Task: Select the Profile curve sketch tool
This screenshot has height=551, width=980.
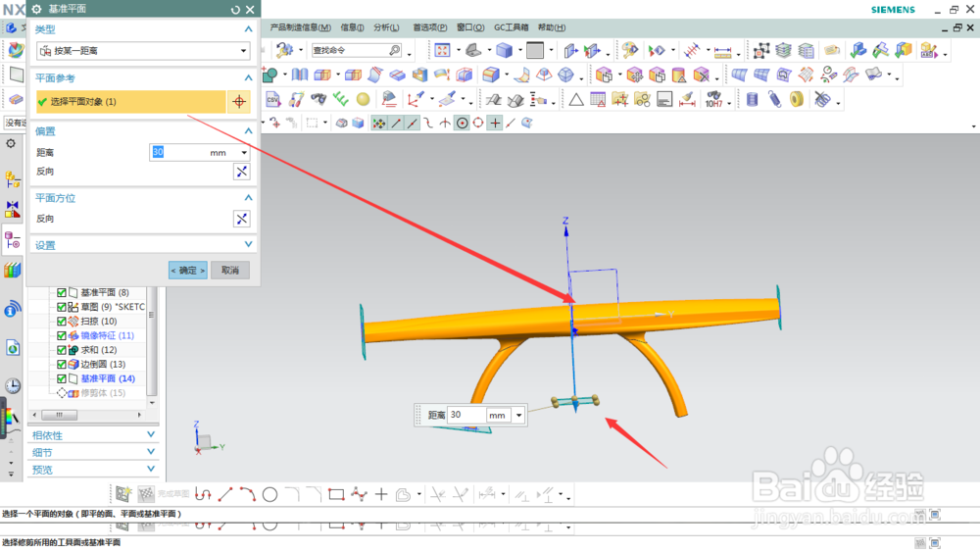Action: 203,495
